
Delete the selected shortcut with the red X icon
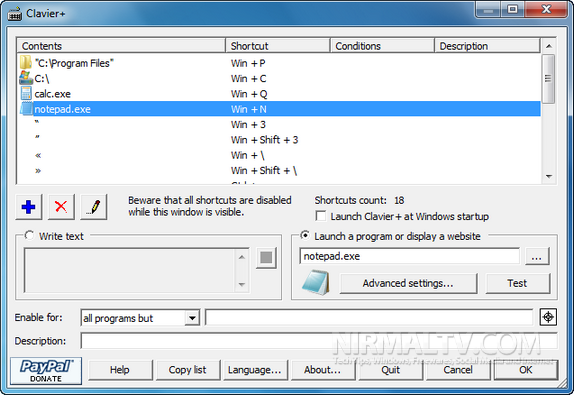(x=61, y=207)
